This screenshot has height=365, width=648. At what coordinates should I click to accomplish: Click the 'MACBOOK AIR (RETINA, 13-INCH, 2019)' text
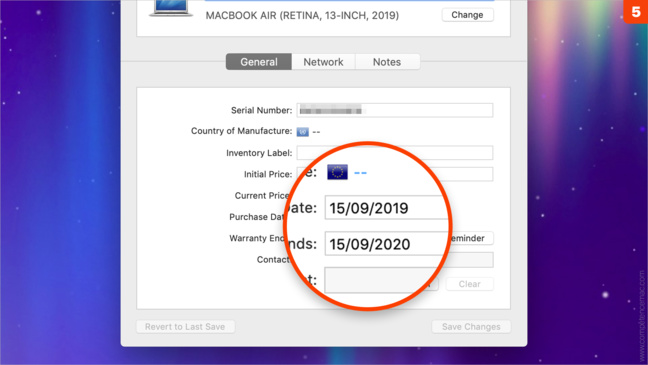pyautogui.click(x=302, y=16)
